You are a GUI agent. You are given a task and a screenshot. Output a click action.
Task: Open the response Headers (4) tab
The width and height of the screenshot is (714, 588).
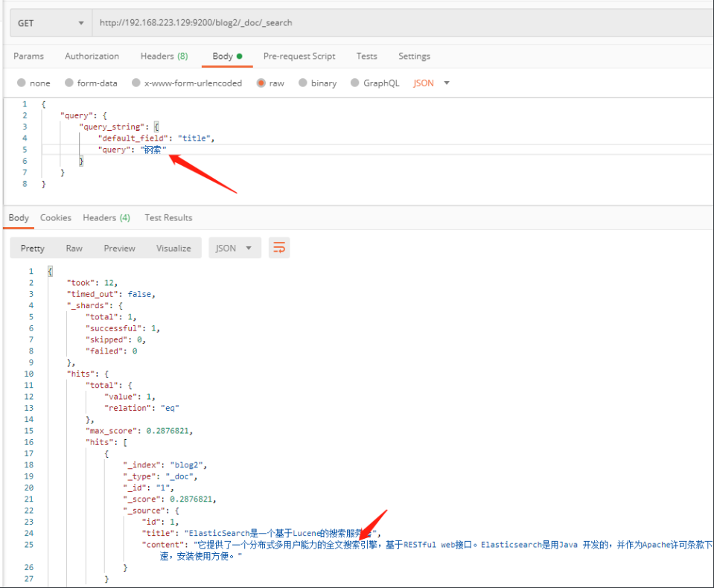[106, 217]
